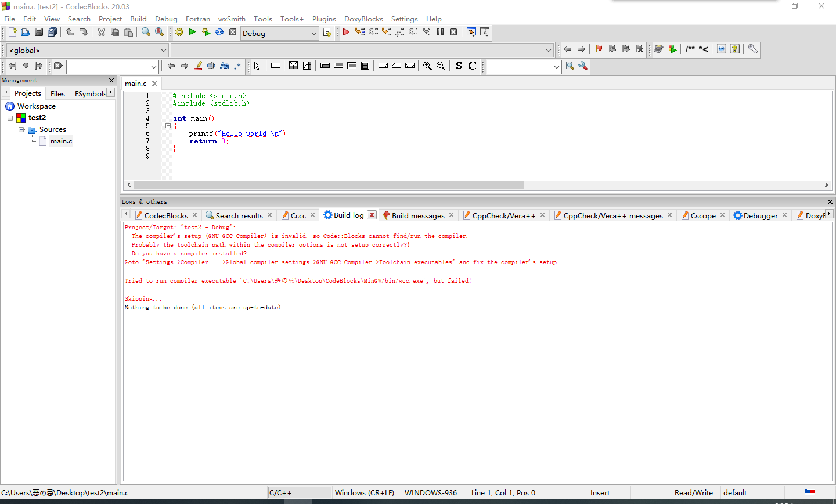Select the Files management tab

click(x=57, y=93)
